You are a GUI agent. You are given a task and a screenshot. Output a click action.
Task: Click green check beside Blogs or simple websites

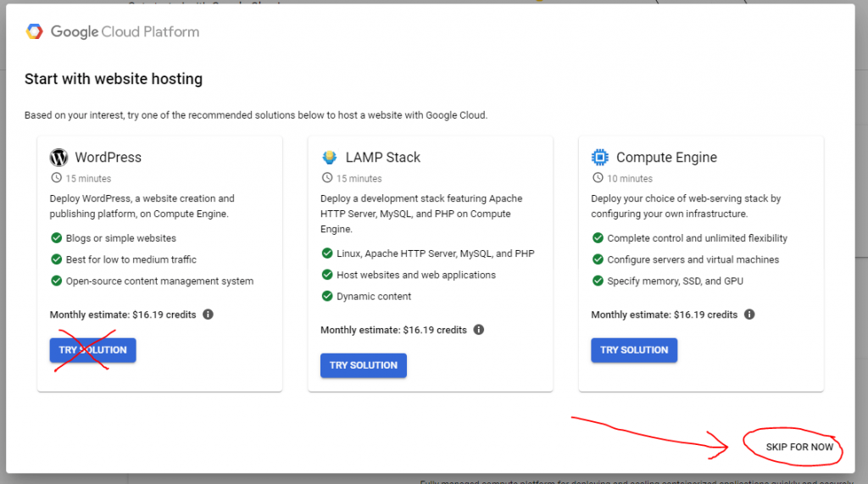(x=57, y=238)
